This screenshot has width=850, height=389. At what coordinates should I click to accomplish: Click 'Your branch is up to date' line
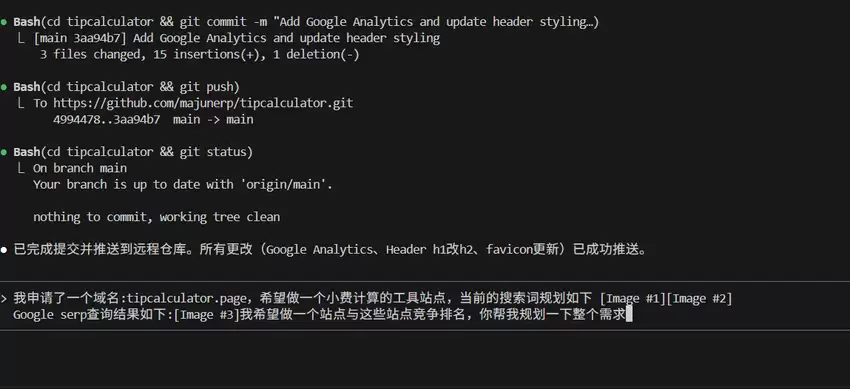(183, 185)
